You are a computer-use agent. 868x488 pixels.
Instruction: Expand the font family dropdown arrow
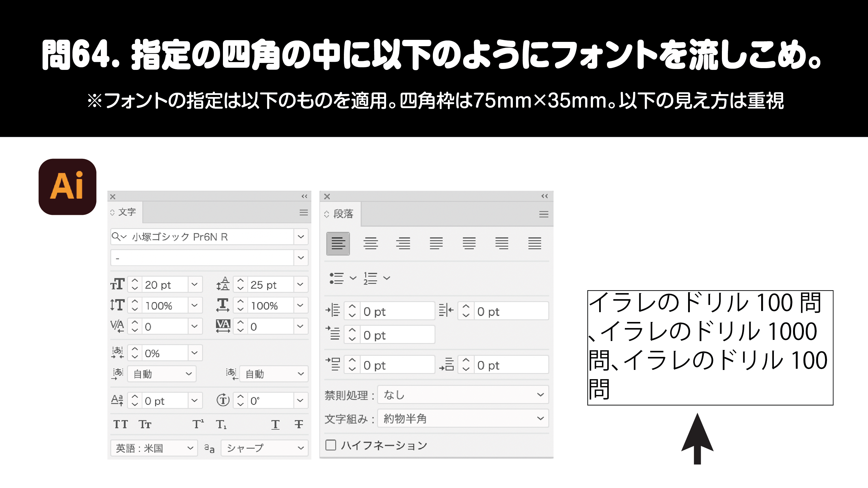point(301,236)
